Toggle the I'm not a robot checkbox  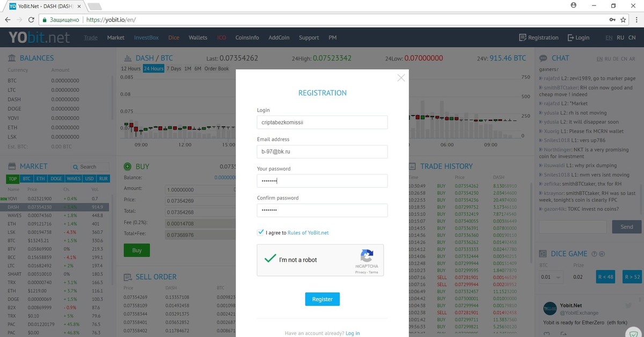click(x=269, y=259)
